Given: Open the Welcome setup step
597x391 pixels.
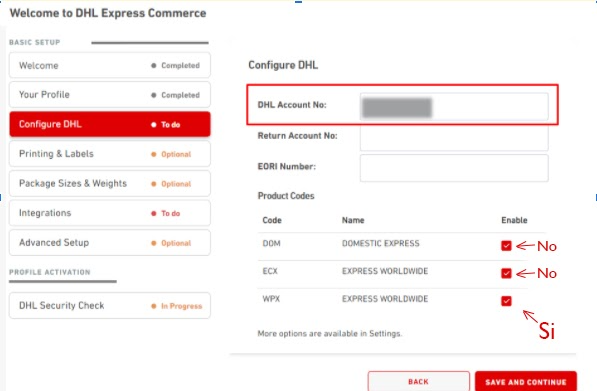Looking at the screenshot, I should [x=110, y=65].
